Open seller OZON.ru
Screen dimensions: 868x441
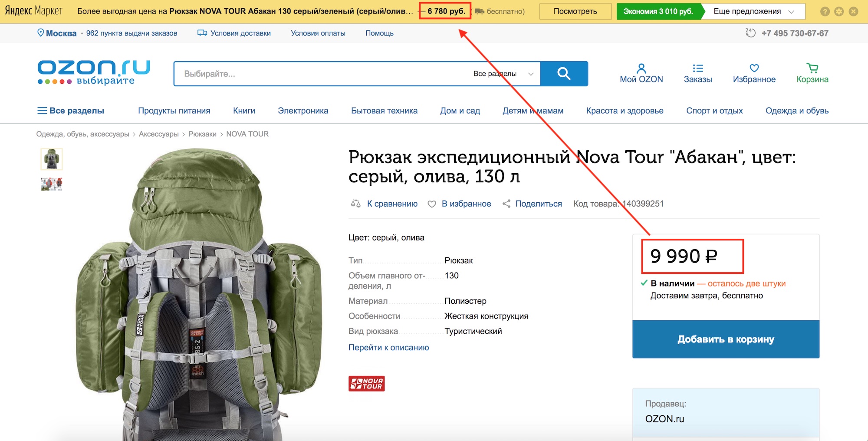coord(664,419)
